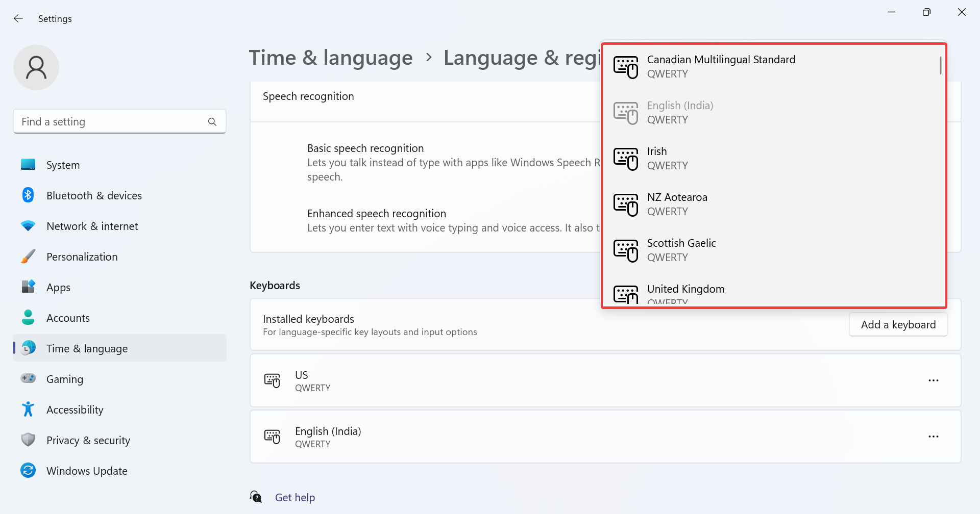
Task: Open options menu for US keyboard
Action: click(x=934, y=380)
